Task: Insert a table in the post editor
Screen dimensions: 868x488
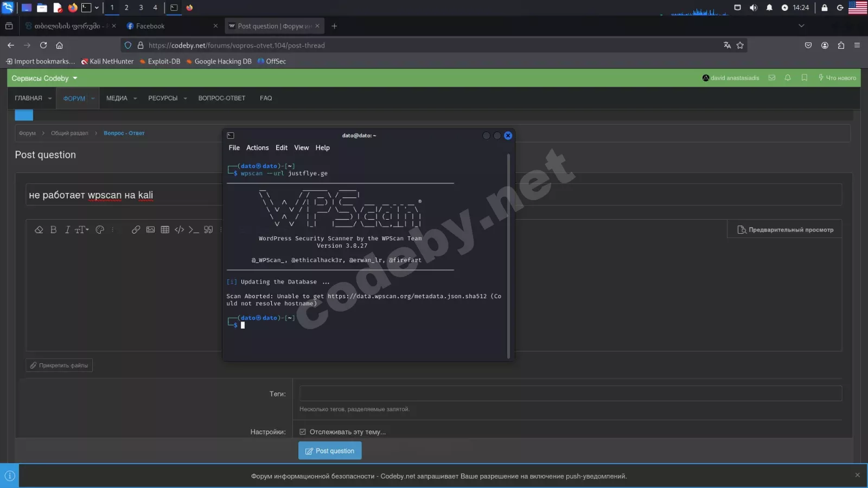Action: point(165,230)
